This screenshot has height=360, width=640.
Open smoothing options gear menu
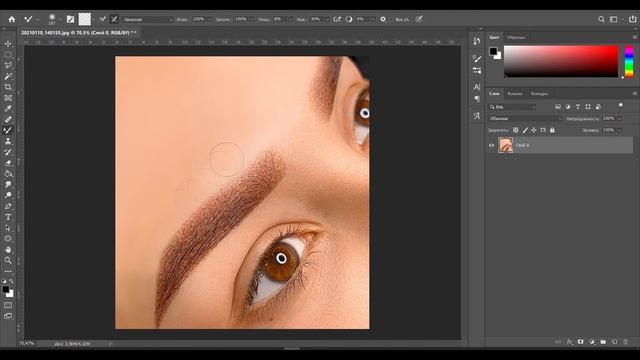pyautogui.click(x=384, y=19)
